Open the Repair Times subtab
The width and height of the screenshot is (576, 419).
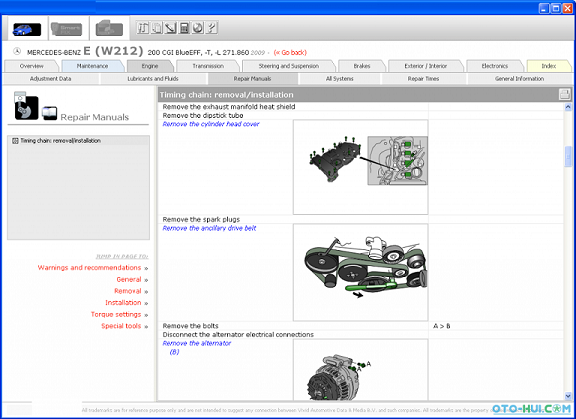(x=423, y=79)
